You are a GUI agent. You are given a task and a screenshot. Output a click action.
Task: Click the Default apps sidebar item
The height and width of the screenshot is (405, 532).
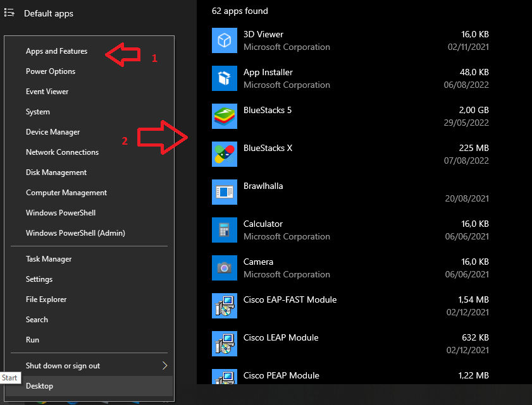click(48, 13)
